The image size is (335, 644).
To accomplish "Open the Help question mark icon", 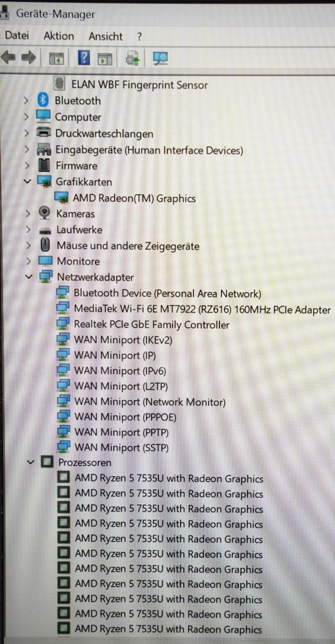I will click(x=83, y=58).
